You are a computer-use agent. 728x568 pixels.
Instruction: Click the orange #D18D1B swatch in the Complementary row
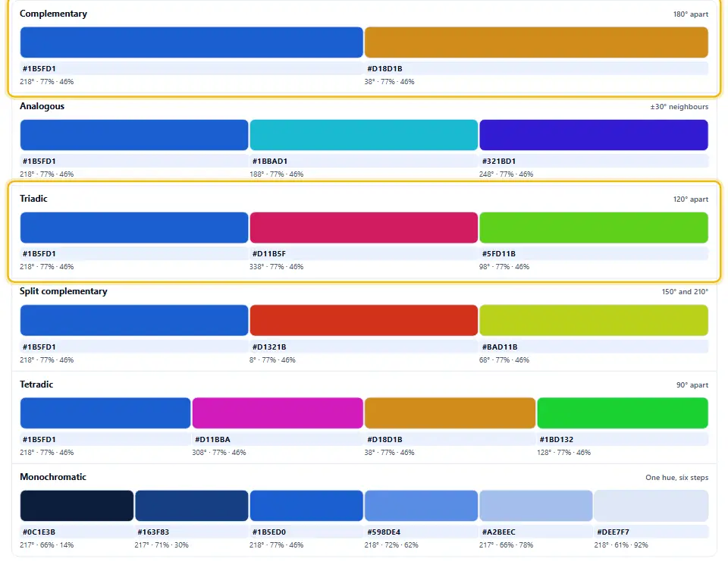pos(536,42)
